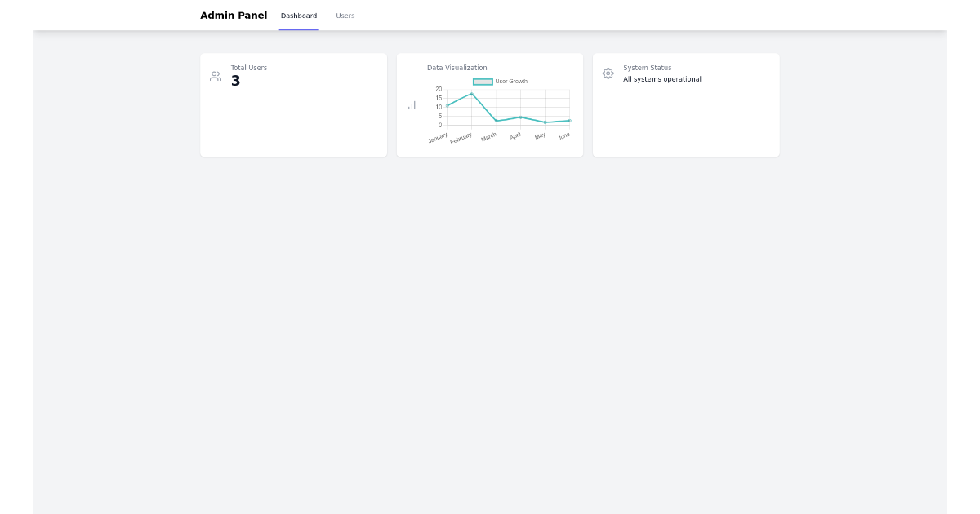Switch to the Users tab

coord(345,16)
